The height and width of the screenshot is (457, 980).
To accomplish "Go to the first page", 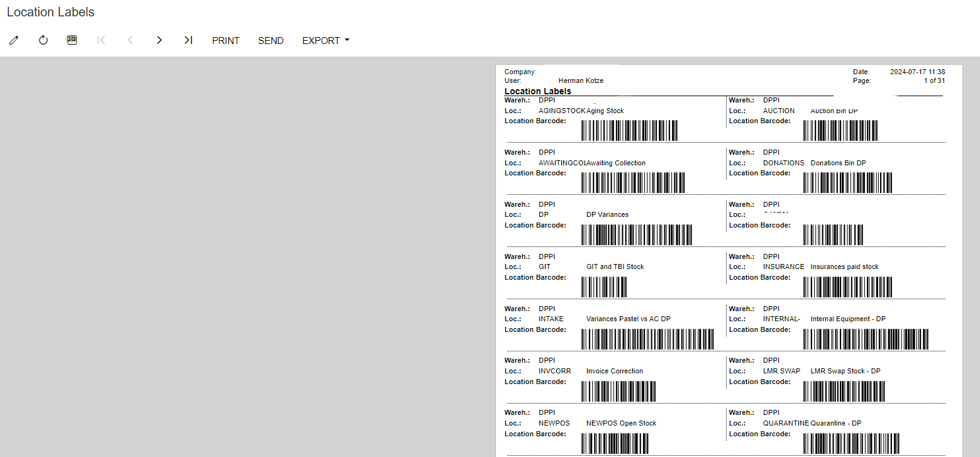I will 101,40.
